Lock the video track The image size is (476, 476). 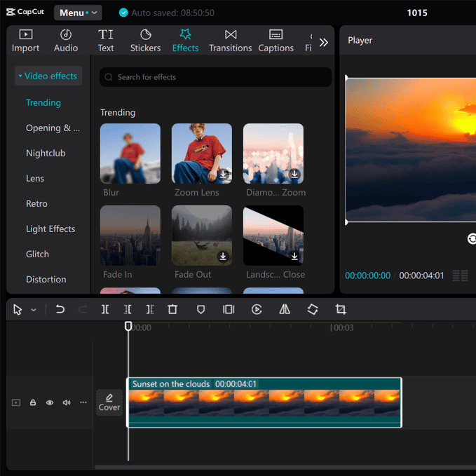click(x=33, y=402)
